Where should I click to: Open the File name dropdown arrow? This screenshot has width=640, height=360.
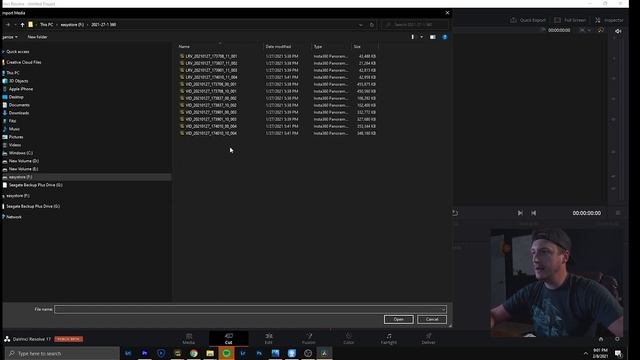[x=443, y=309]
